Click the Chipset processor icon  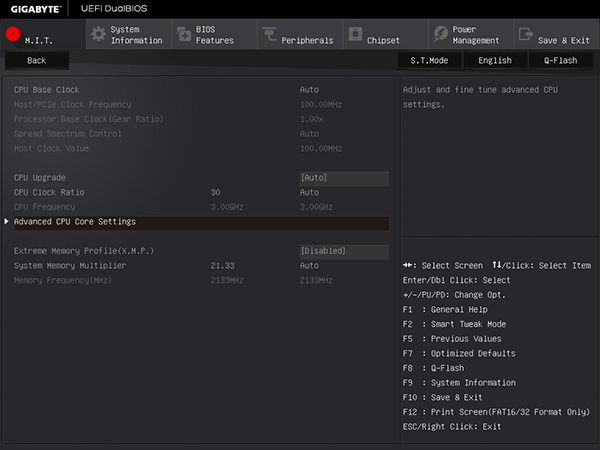[355, 34]
